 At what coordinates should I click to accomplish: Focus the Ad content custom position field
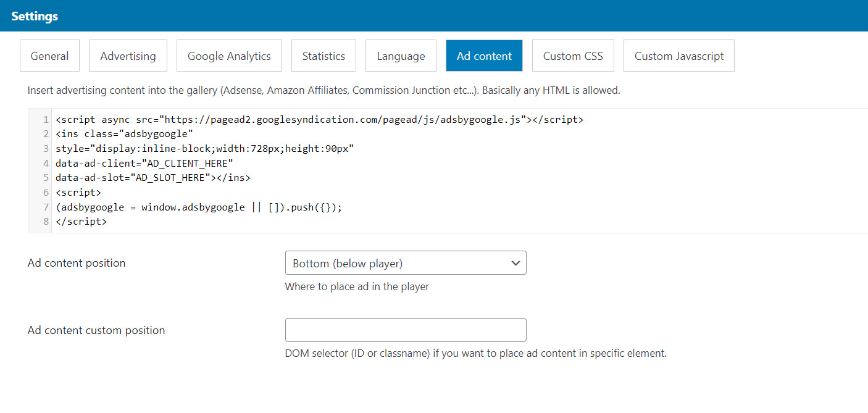[406, 330]
